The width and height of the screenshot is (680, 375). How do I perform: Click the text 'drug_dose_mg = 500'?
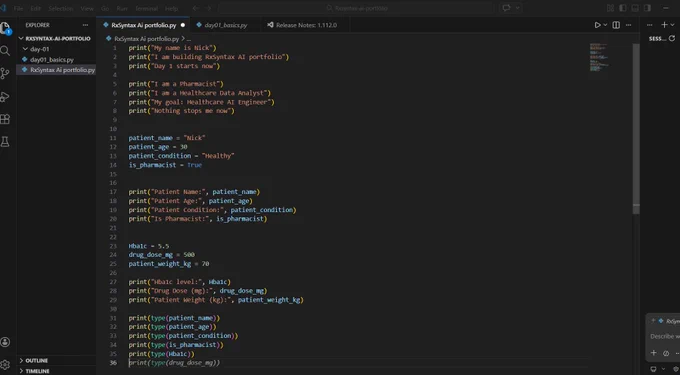161,254
